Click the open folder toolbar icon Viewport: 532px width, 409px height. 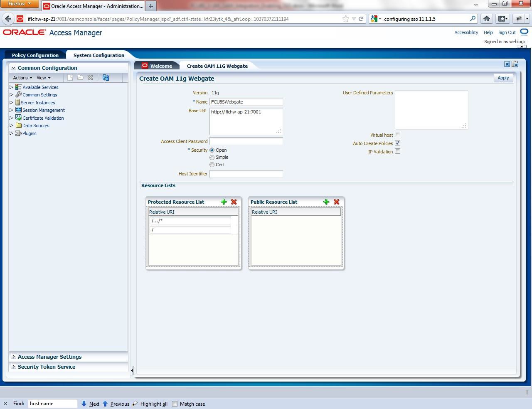pos(80,78)
